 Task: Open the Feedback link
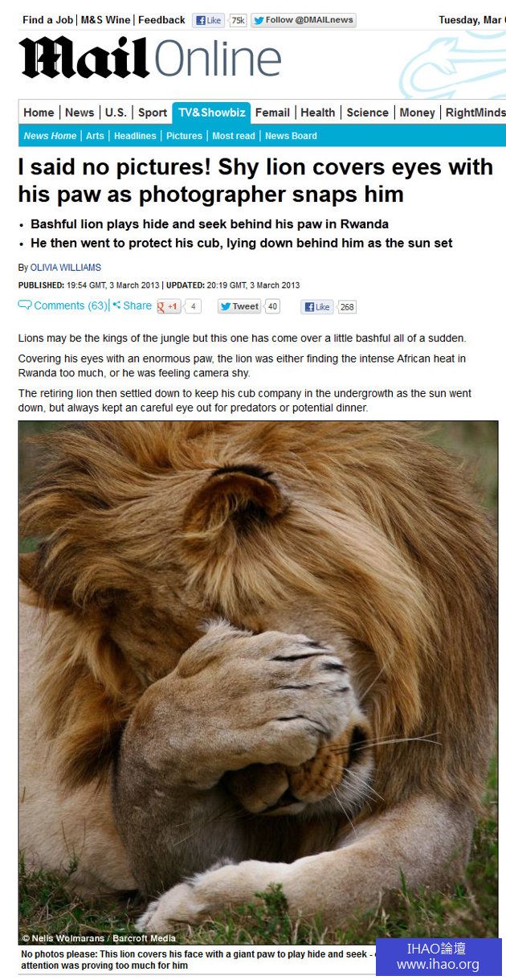point(161,20)
